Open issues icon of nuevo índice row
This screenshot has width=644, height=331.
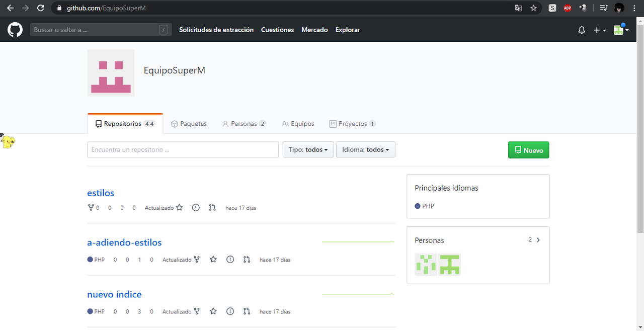230,311
